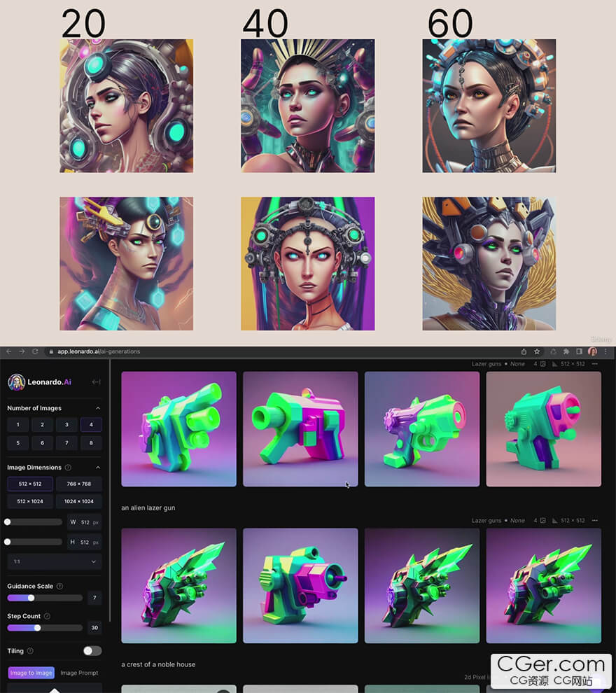This screenshot has width=616, height=693.
Task: Collapse the Image Dimensions section
Action: (x=97, y=468)
